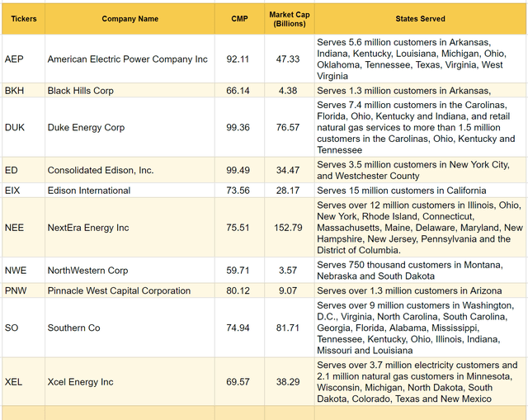Click the ED ticker cell
This screenshot has width=528, height=420.
click(23, 170)
